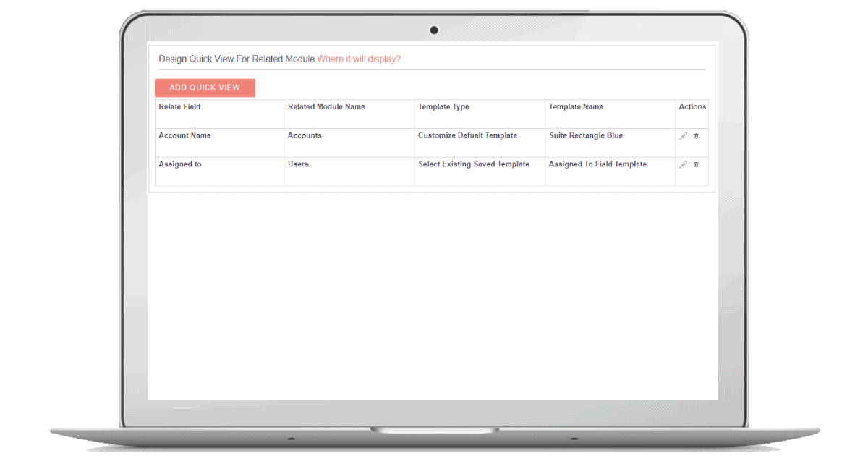Delete the Account Name quick view row
This screenshot has width=868, height=456.
696,135
